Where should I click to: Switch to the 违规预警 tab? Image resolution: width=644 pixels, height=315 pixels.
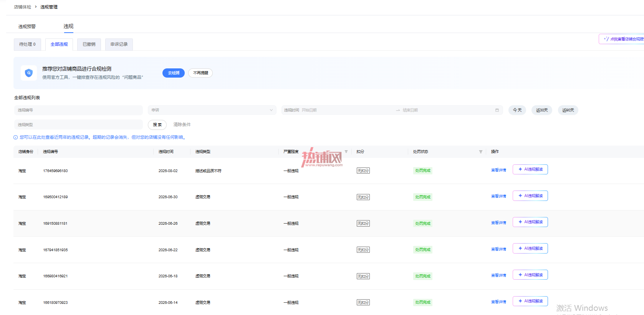(x=27, y=27)
